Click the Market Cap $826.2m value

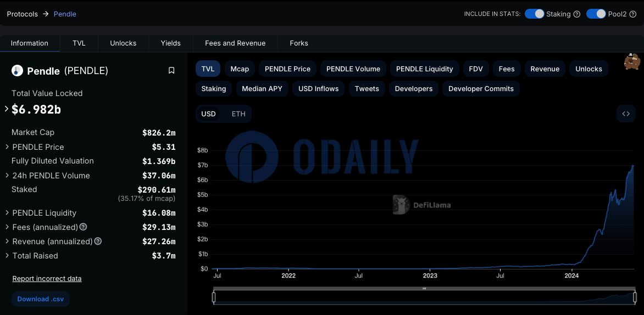point(159,132)
